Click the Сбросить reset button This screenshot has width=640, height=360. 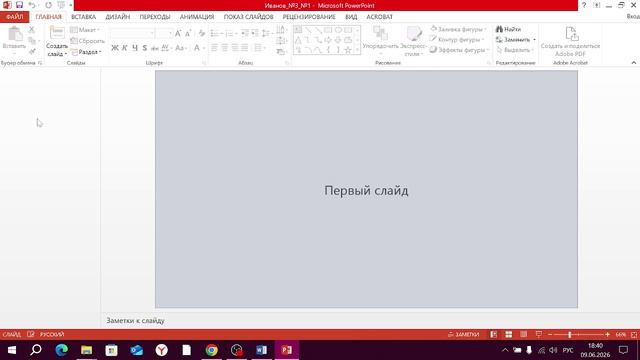87,41
